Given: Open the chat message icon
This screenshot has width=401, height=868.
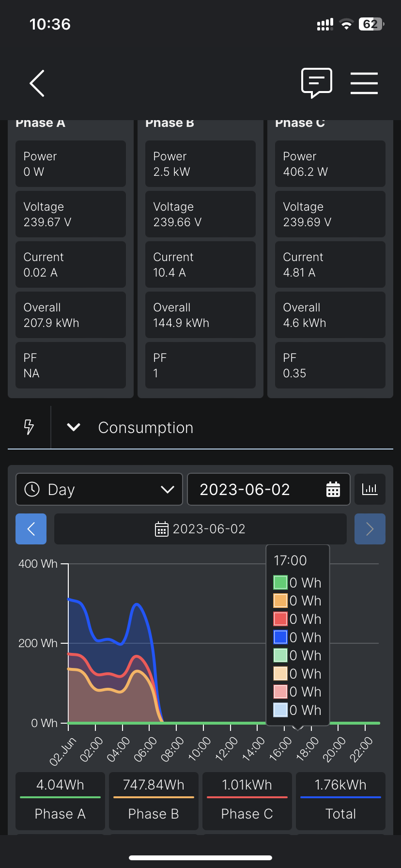Looking at the screenshot, I should [x=317, y=83].
